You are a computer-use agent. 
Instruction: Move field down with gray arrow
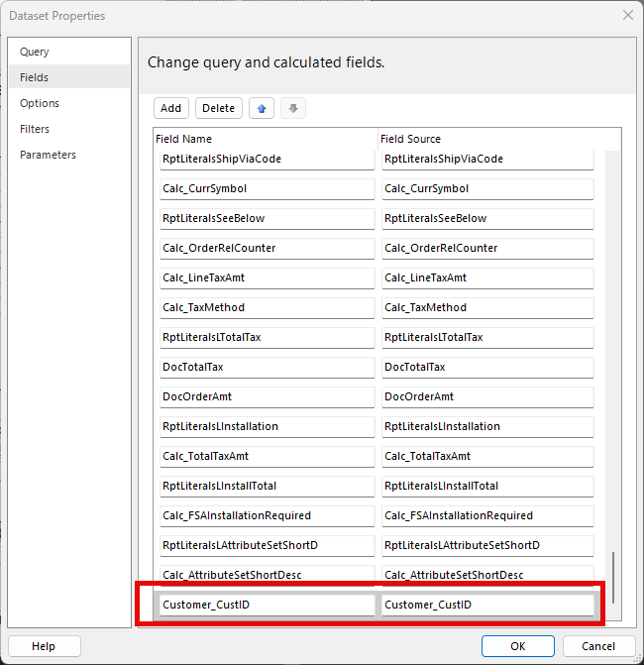click(x=293, y=109)
